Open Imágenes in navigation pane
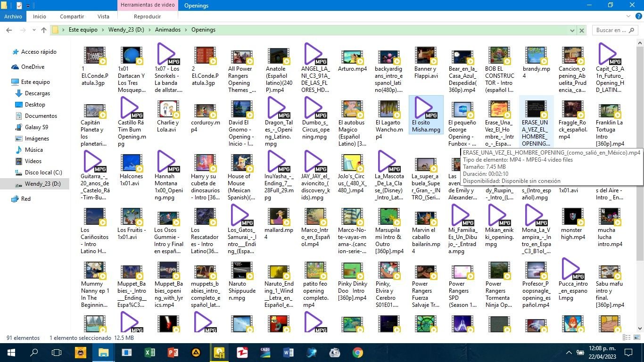 37,139
